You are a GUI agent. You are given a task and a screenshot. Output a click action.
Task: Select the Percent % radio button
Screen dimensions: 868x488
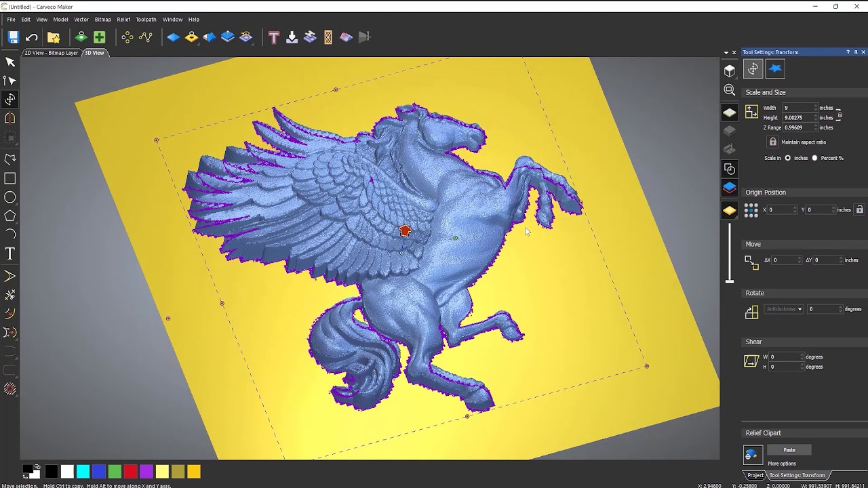pos(815,158)
